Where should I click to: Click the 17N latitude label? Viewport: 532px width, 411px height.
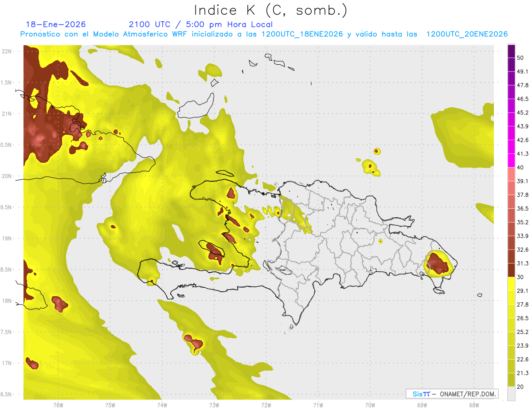(x=7, y=363)
